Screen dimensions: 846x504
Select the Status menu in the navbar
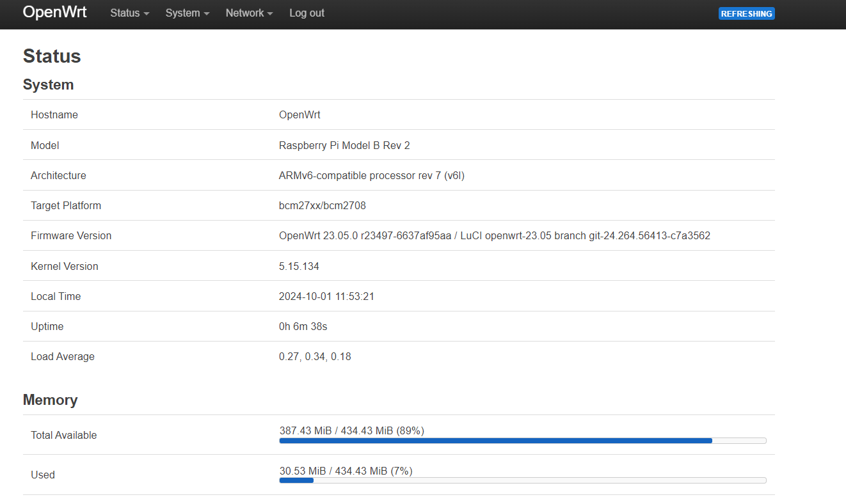(129, 13)
